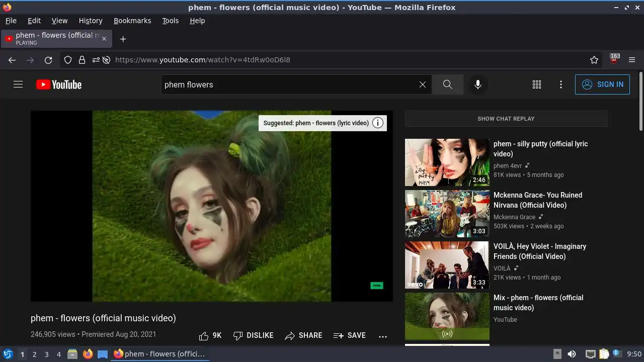Open the File menu
644x362 pixels.
point(11,21)
